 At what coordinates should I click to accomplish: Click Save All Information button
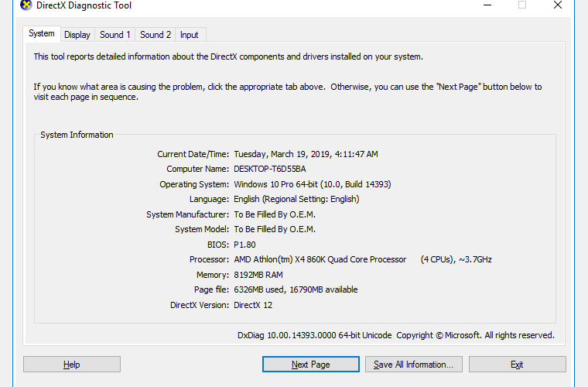point(414,364)
